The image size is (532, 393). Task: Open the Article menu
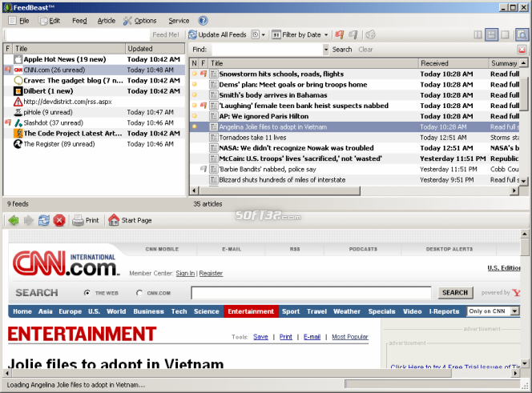click(107, 21)
